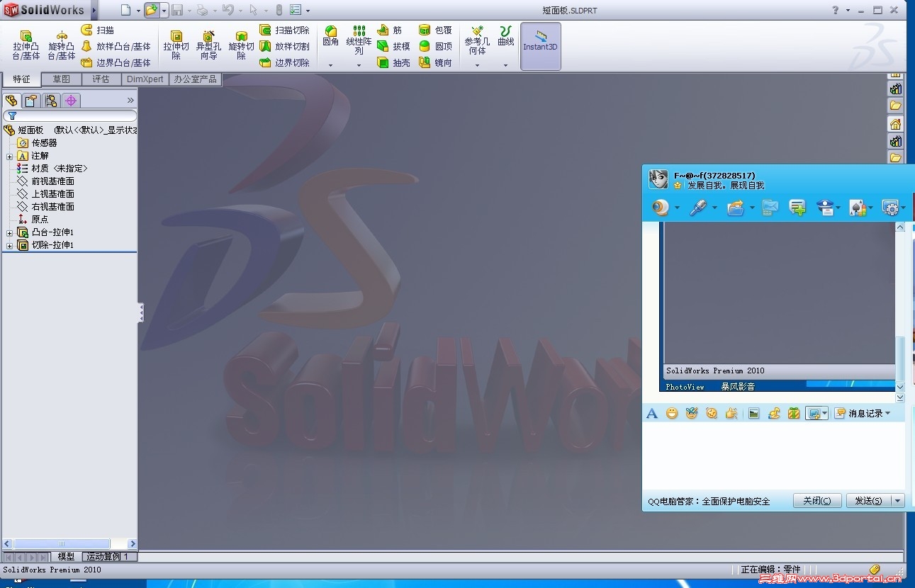Choose the 镜向 mirror tool
Screen dimensions: 915x588
click(x=435, y=62)
